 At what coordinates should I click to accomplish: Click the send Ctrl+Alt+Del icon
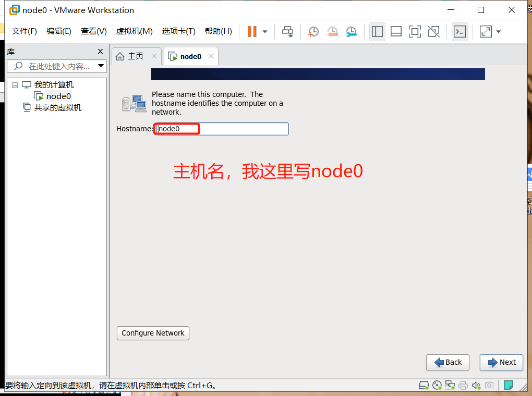tap(288, 32)
